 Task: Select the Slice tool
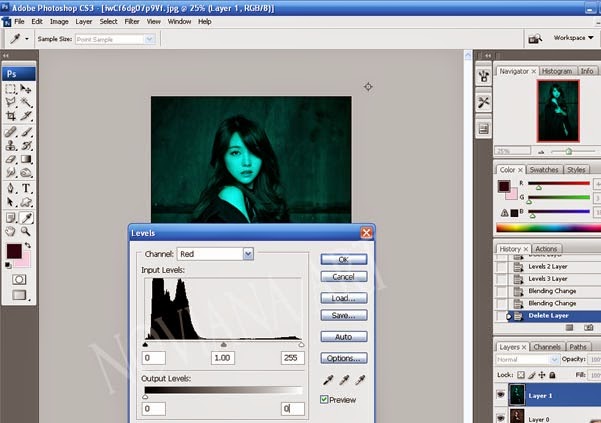coord(26,116)
